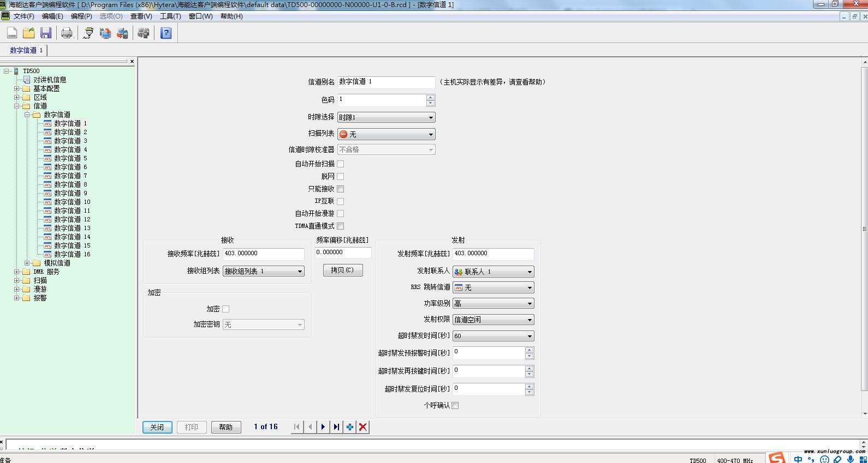The height and width of the screenshot is (463, 868).
Task: Select 数字信道 8 in the tree
Action: tap(70, 184)
